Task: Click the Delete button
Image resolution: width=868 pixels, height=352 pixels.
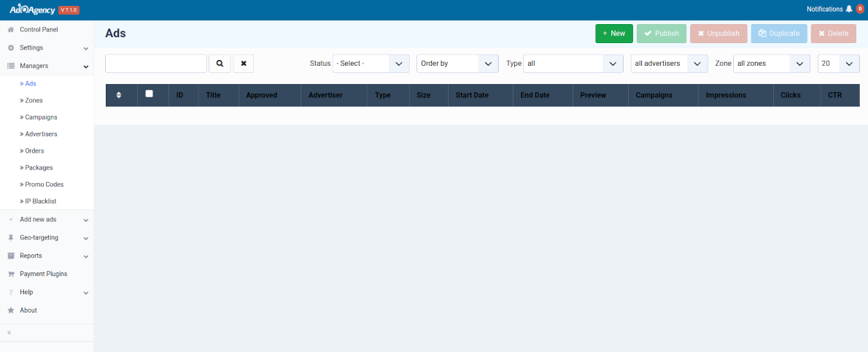Action: [833, 34]
